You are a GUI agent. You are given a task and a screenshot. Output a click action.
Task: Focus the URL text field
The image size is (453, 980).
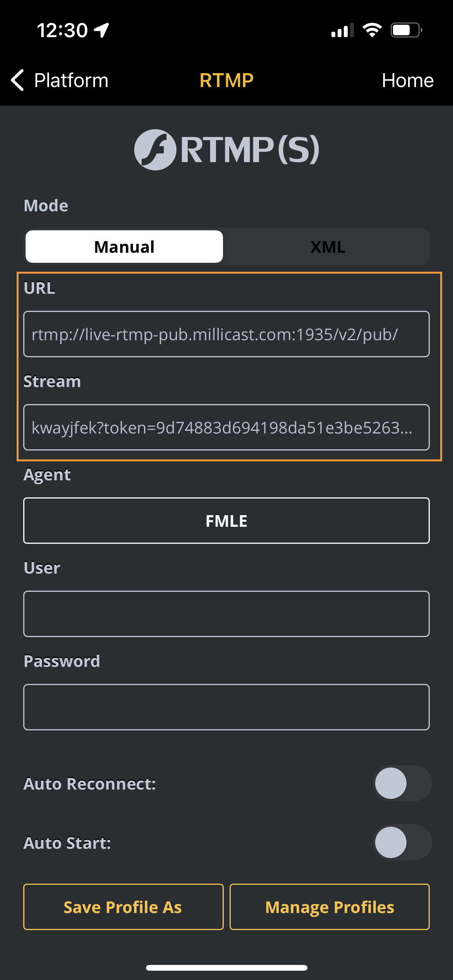coord(226,334)
